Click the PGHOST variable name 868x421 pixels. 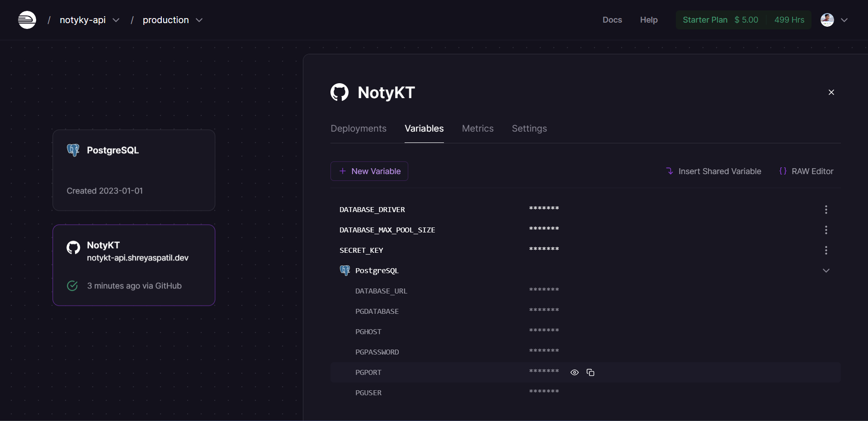coord(368,332)
